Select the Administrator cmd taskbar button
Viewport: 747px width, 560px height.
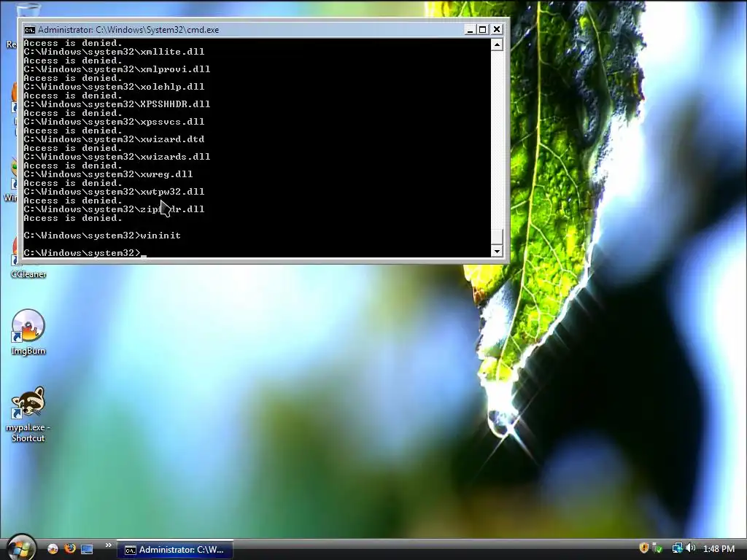[175, 550]
